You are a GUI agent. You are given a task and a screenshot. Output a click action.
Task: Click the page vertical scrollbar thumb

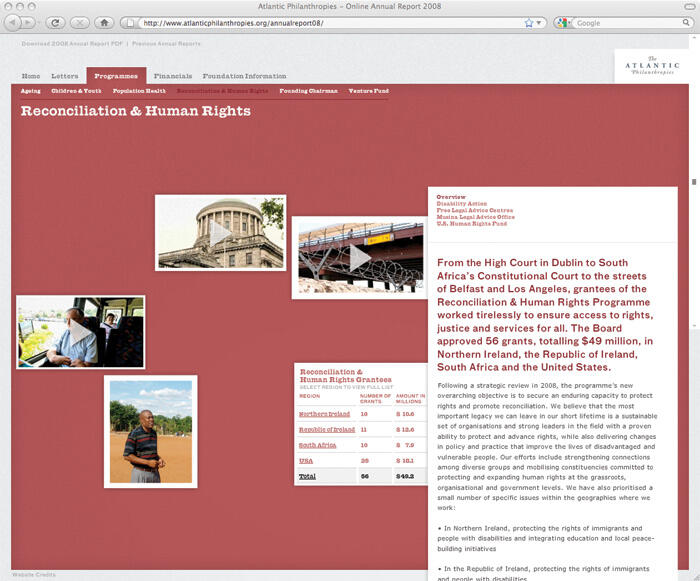[694, 182]
